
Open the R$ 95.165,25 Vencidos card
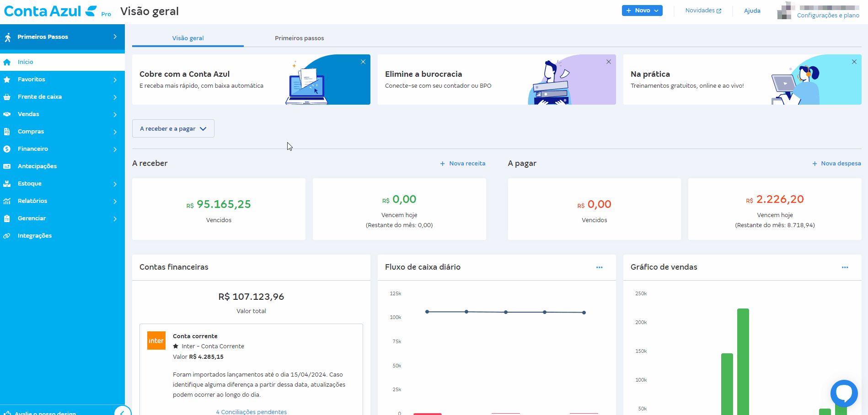tap(219, 209)
